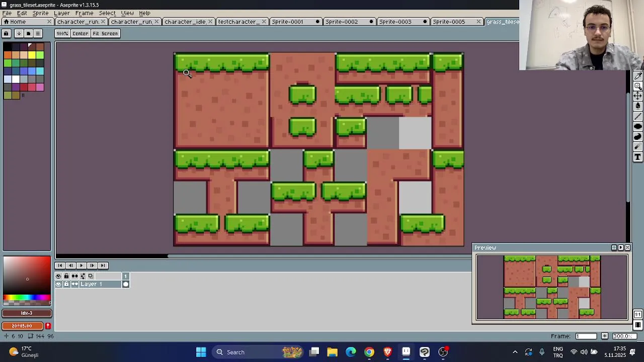
Task: Select the Text tool
Action: [x=638, y=157]
